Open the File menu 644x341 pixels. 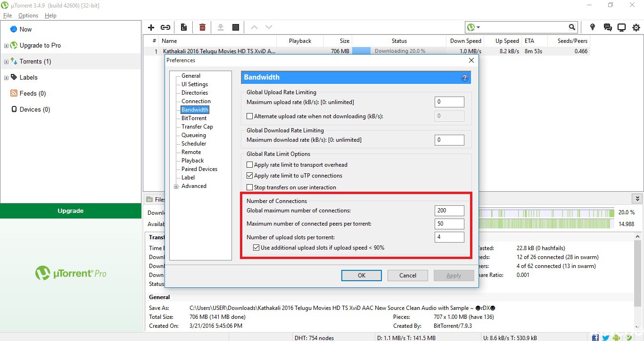[8, 16]
